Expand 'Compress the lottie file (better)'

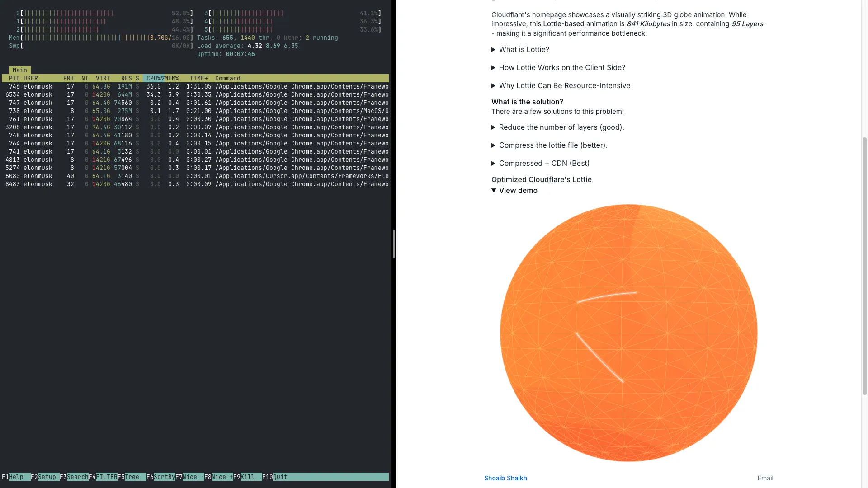click(552, 145)
